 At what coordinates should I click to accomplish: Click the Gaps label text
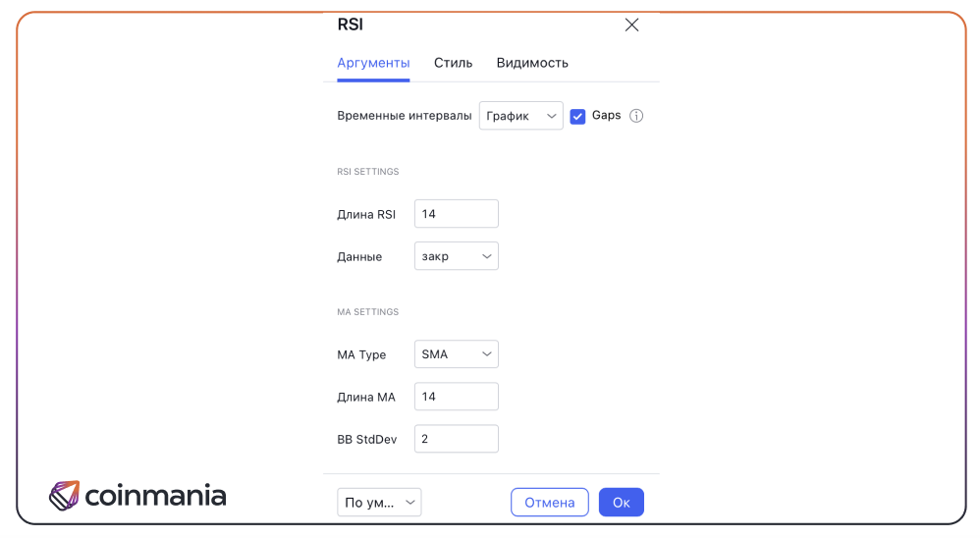click(606, 116)
